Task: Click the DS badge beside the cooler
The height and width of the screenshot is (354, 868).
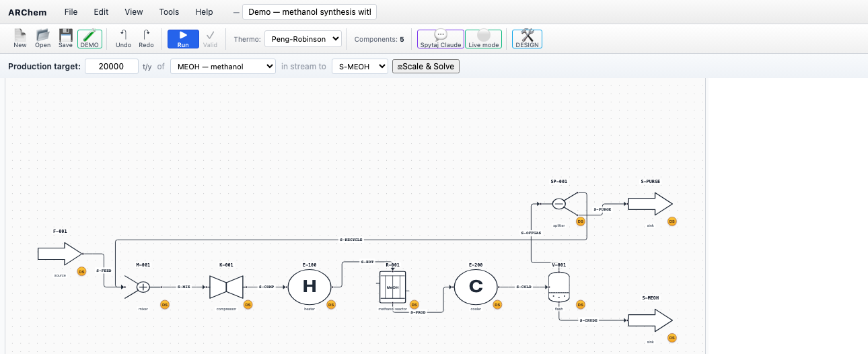Action: [497, 305]
